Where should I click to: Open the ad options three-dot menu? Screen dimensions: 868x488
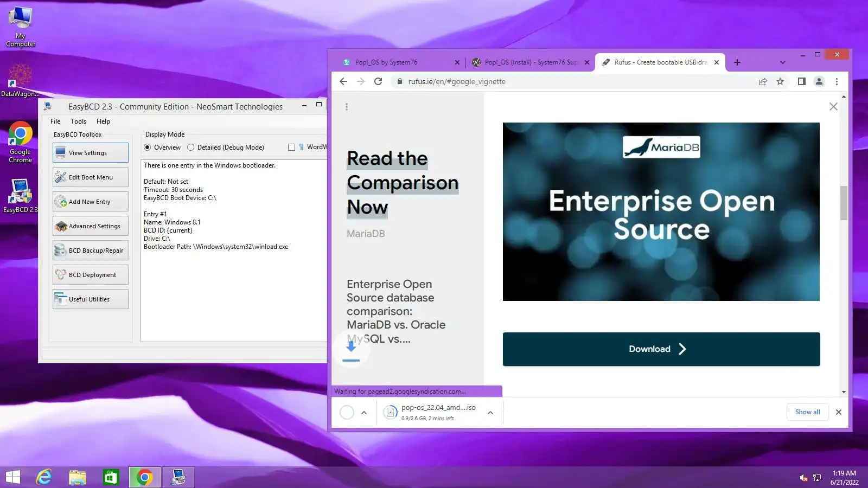coord(347,107)
